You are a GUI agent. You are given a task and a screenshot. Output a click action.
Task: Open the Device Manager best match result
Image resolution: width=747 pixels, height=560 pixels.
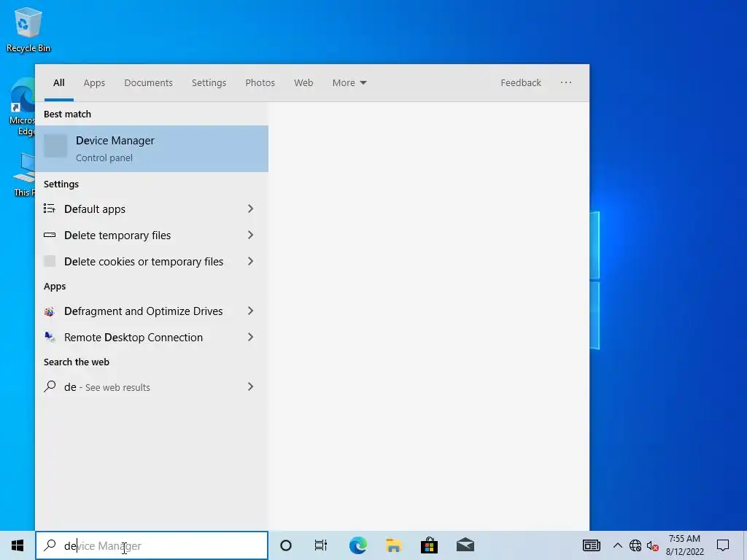(152, 149)
